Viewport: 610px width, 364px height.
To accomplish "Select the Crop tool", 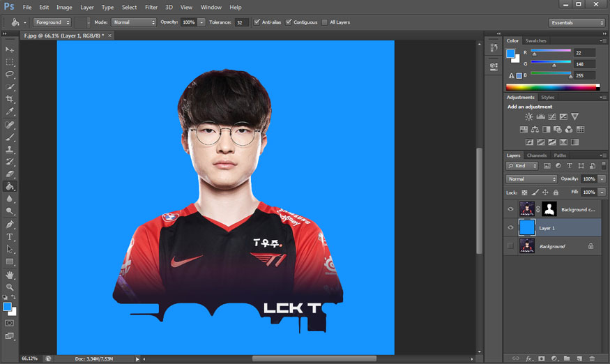I will (x=10, y=99).
